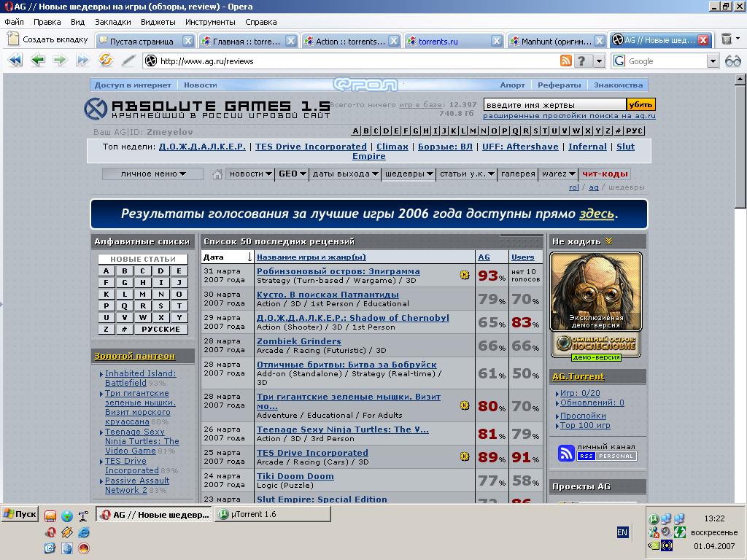Click the new tab page icon
The image size is (747, 560).
click(x=13, y=39)
